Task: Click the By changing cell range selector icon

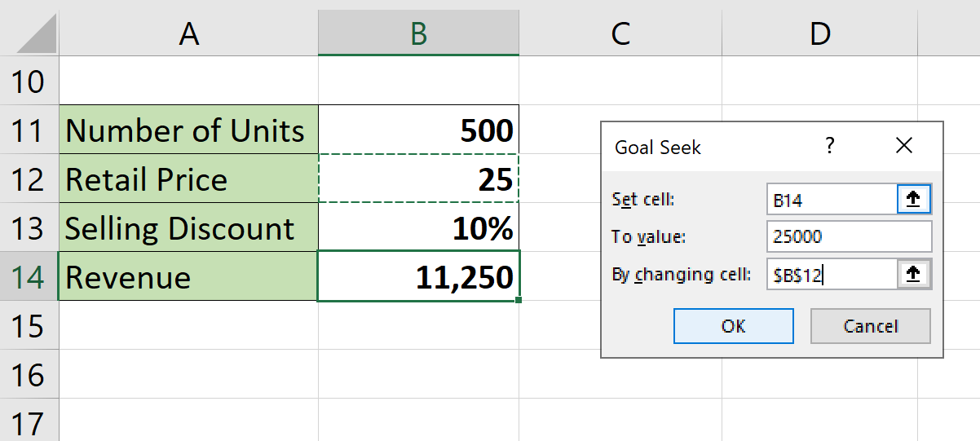Action: 913,275
